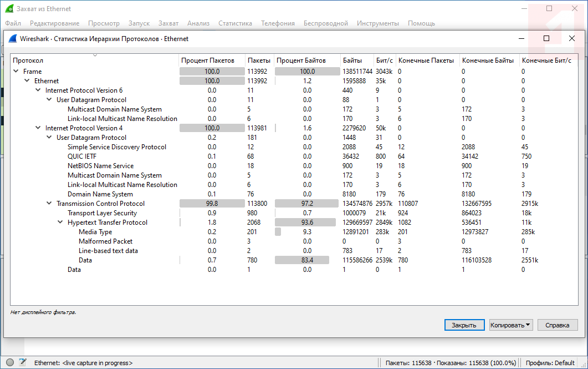Select the Domain Name System row
The height and width of the screenshot is (369, 588).
tap(294, 194)
